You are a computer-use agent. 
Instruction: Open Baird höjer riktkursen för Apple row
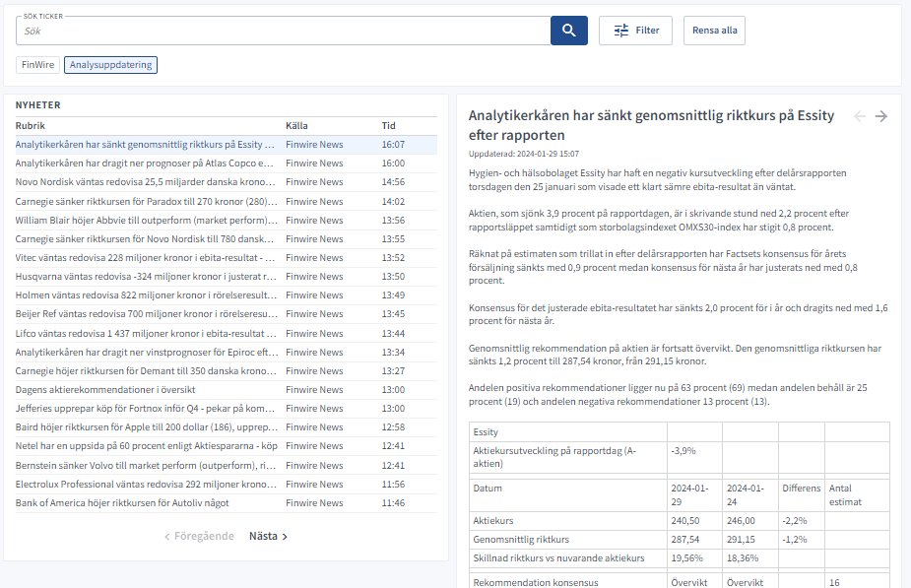pos(226,427)
